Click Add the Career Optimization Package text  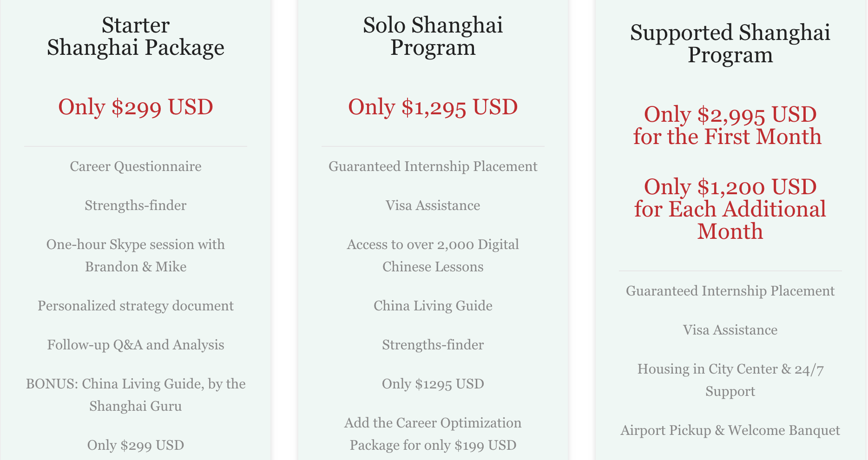tap(433, 434)
